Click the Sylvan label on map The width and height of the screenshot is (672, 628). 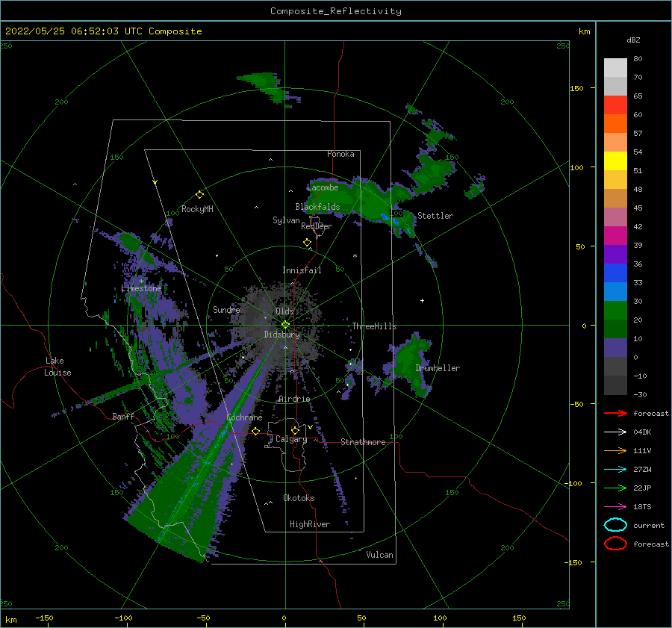pyautogui.click(x=286, y=220)
